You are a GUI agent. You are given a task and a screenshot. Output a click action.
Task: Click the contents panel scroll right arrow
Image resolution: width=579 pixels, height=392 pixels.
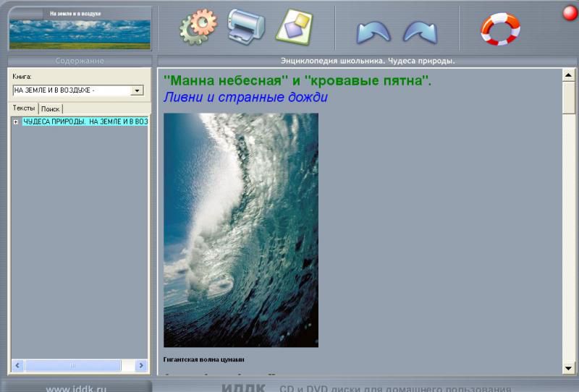tap(143, 366)
